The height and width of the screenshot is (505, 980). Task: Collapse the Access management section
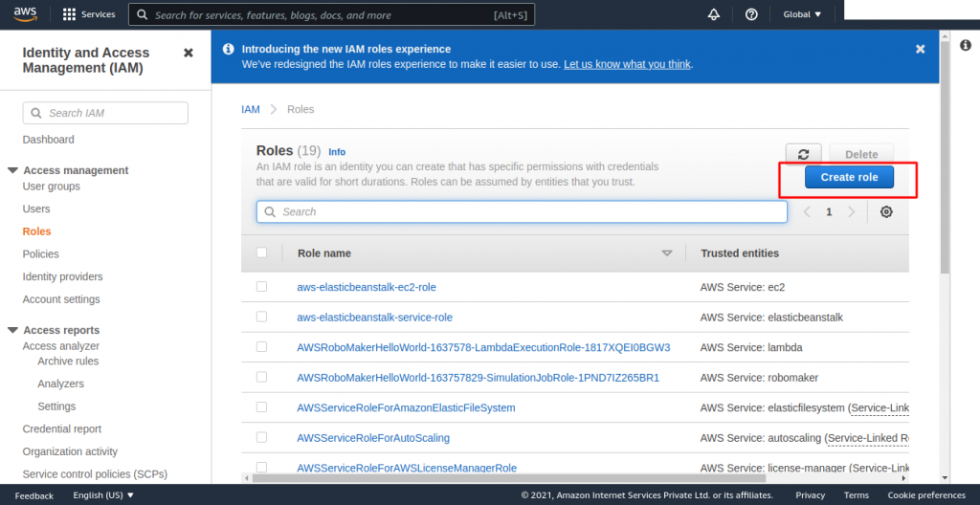coord(11,170)
